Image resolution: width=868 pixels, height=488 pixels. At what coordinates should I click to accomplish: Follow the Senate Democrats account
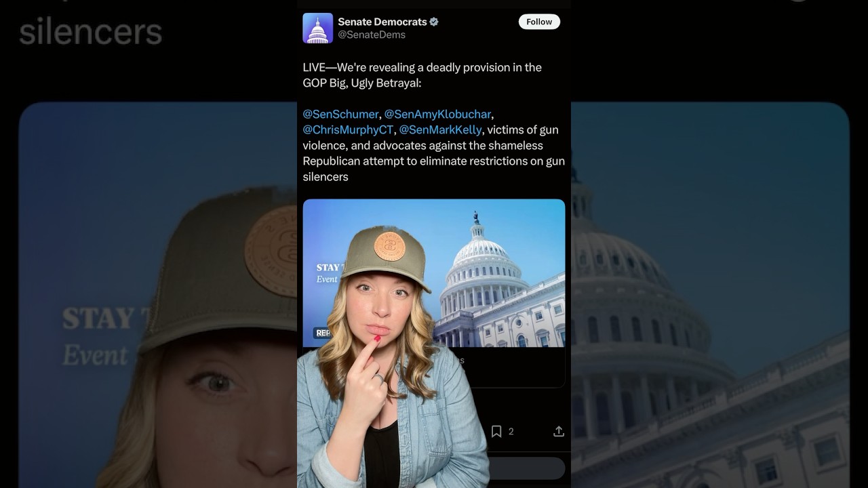539,22
